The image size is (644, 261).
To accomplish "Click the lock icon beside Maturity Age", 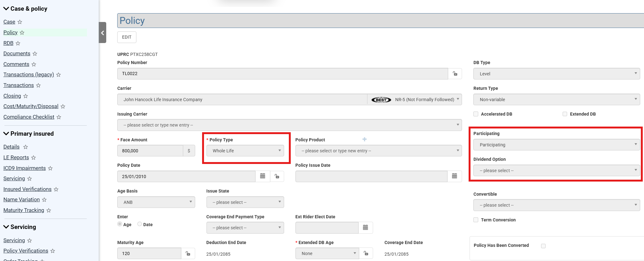I will click(188, 253).
